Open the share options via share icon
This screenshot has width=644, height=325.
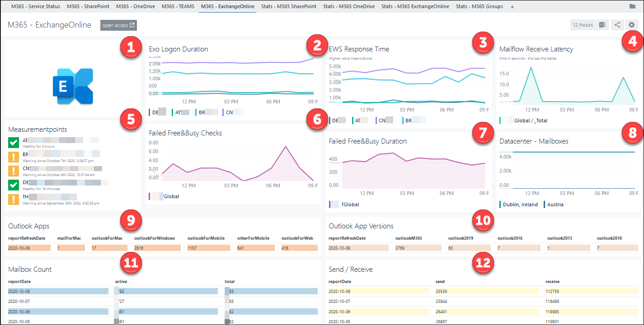pos(617,25)
